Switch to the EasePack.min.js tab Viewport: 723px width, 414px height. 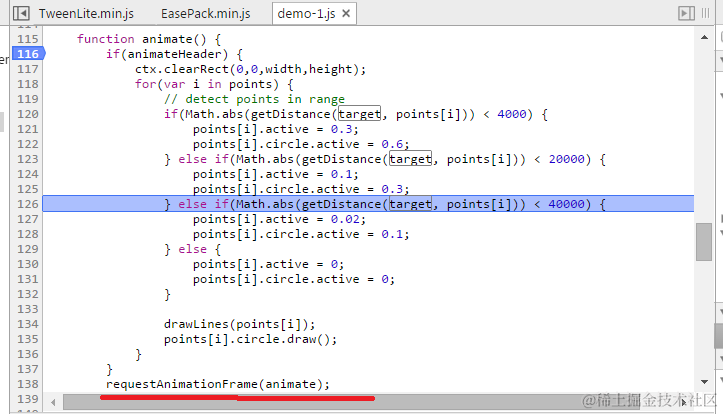pyautogui.click(x=206, y=14)
